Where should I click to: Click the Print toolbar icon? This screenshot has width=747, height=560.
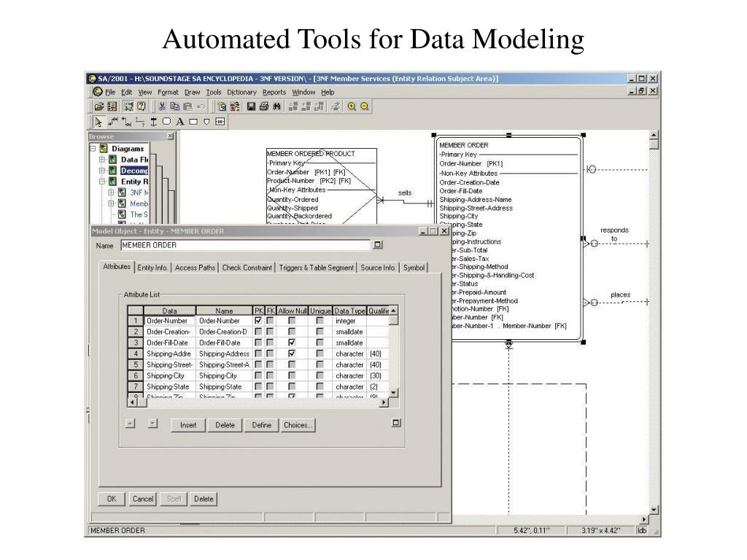[x=263, y=106]
